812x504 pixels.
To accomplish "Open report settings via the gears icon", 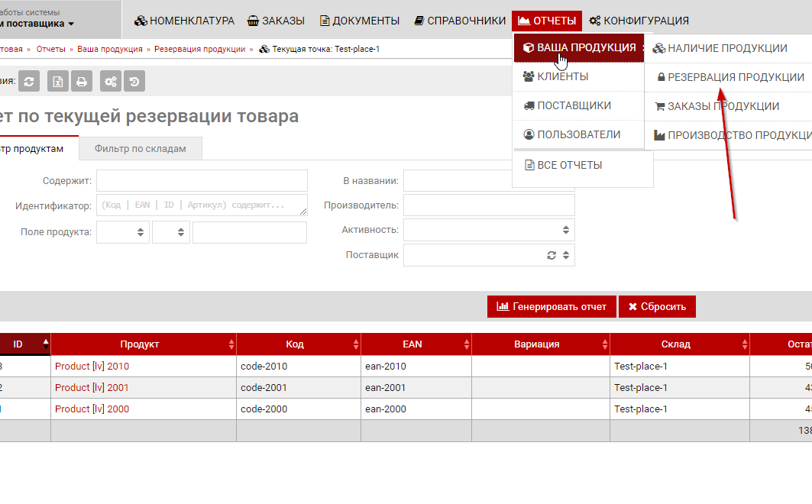I will tap(111, 81).
